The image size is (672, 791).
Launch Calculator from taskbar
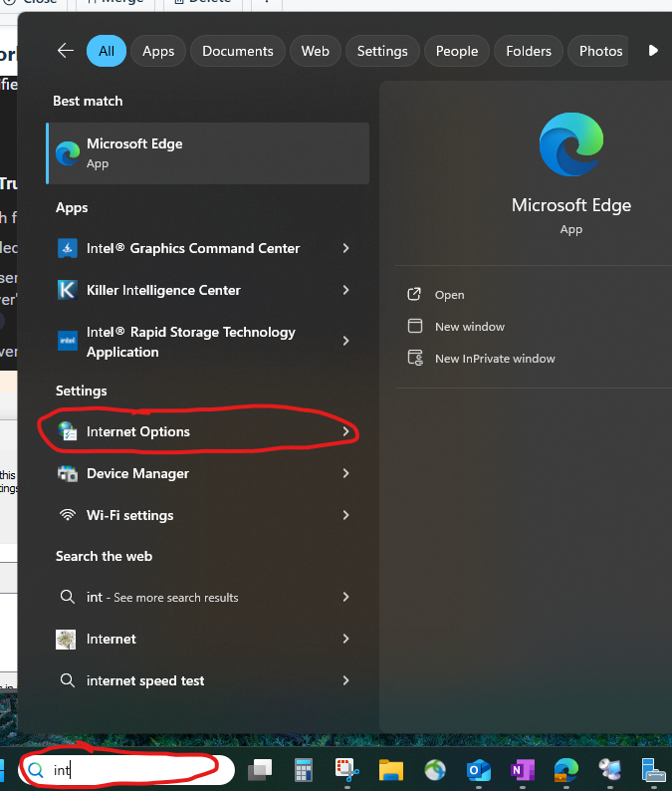(303, 770)
